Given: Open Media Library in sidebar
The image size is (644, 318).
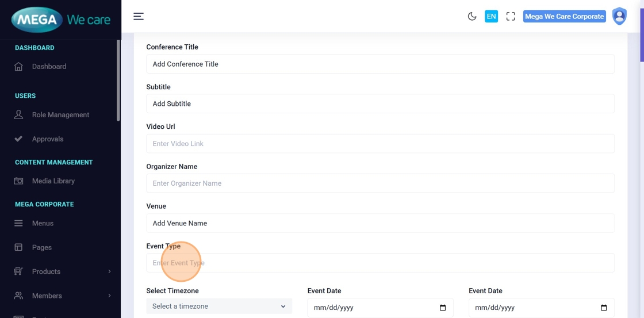Looking at the screenshot, I should (53, 181).
